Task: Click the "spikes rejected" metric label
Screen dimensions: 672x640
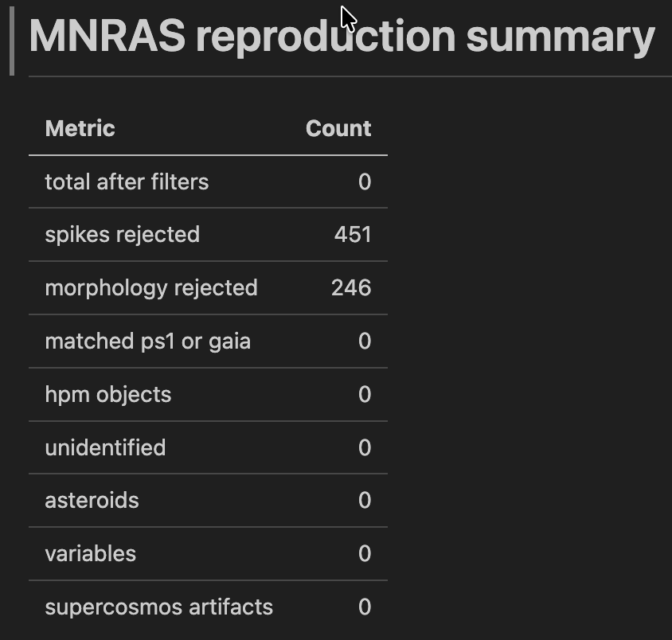Action: 122,235
